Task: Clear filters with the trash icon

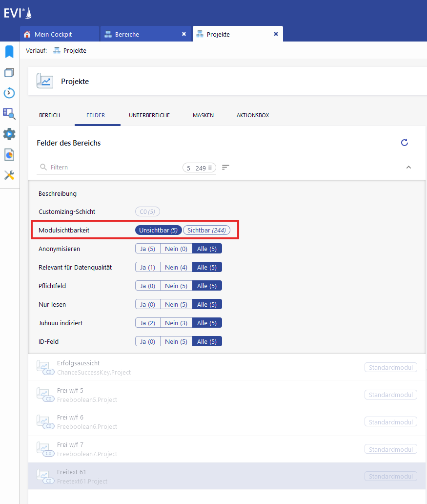Action: tap(210, 168)
